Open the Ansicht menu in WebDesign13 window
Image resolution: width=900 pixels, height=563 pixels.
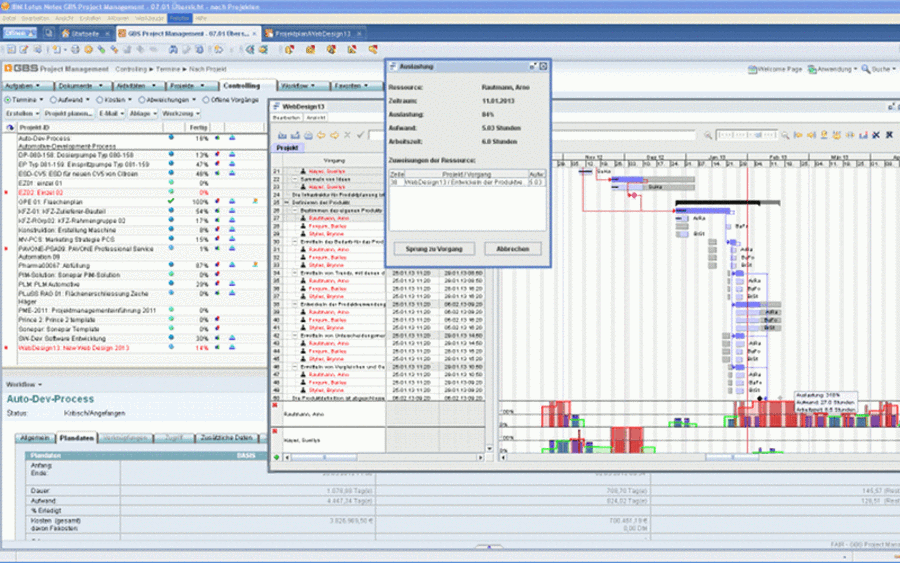(x=315, y=118)
